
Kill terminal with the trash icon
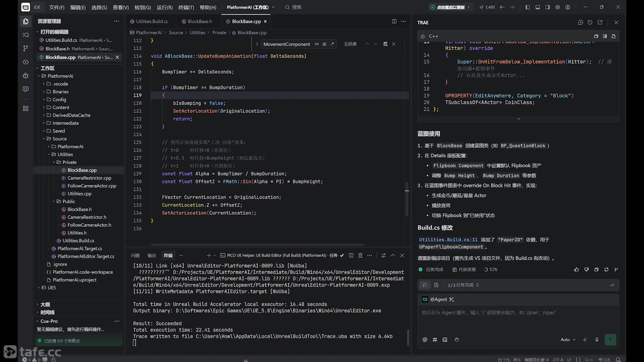360,255
